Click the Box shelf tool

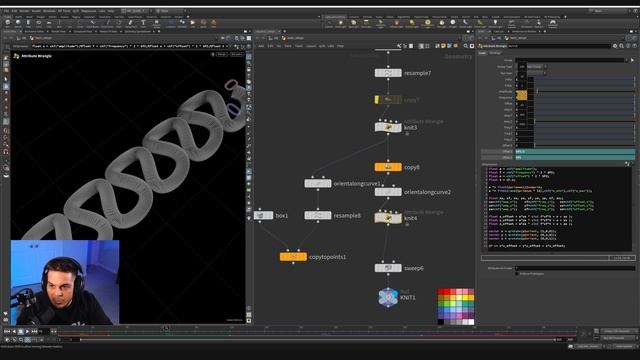tap(8, 24)
